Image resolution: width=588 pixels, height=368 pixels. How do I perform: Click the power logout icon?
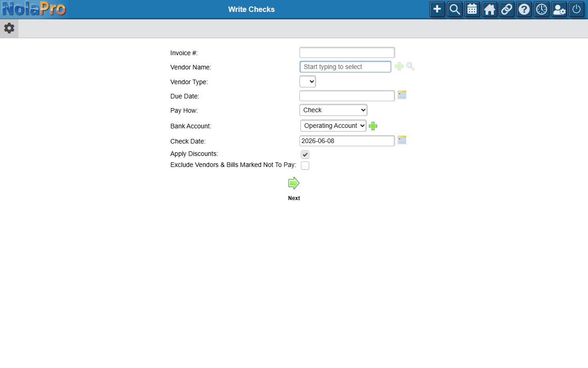577,9
